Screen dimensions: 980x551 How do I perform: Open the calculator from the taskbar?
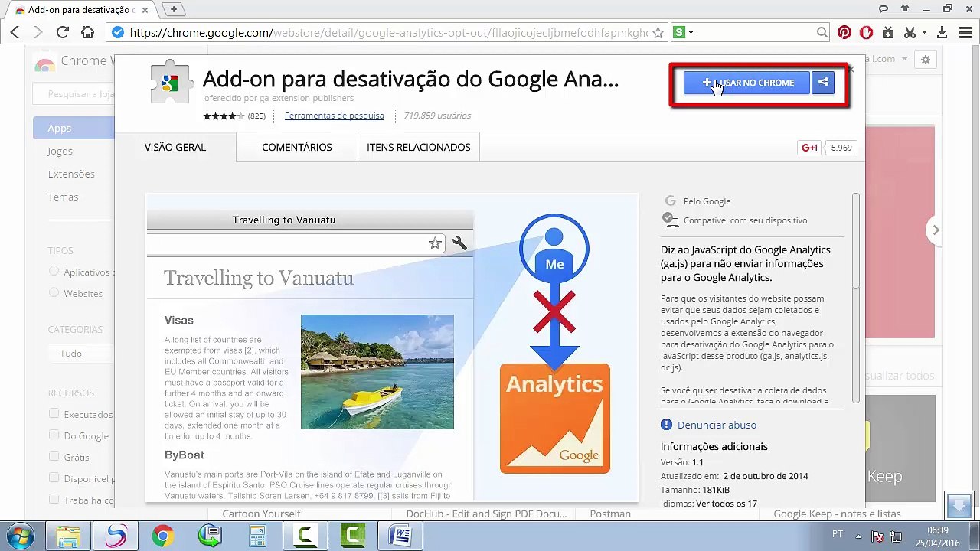tap(257, 535)
